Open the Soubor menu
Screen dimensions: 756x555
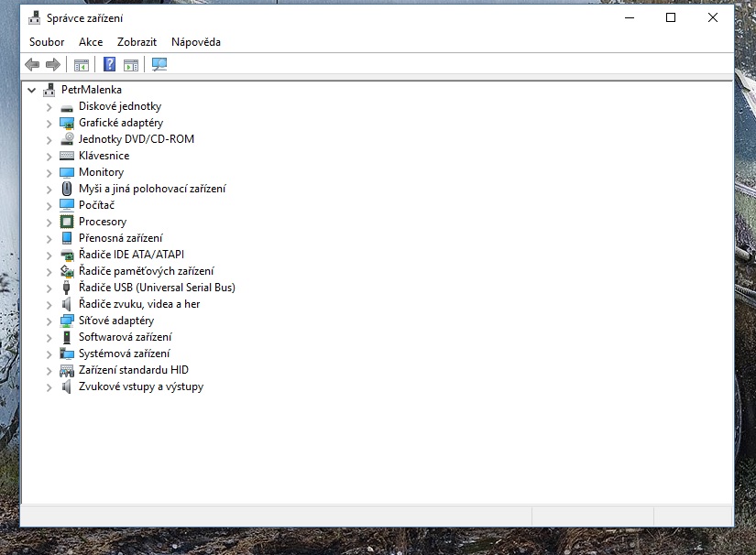(47, 42)
